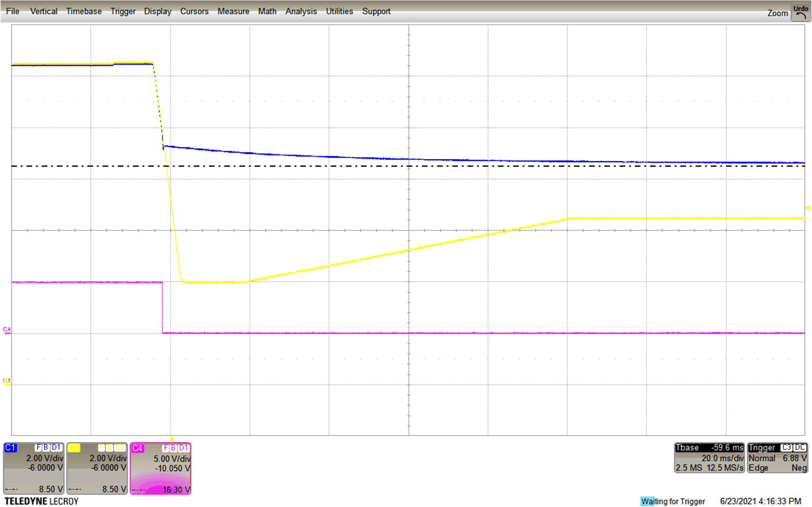Click the yellow trigger time marker below grid
Viewport: 812px width, 507px height.
(172, 439)
